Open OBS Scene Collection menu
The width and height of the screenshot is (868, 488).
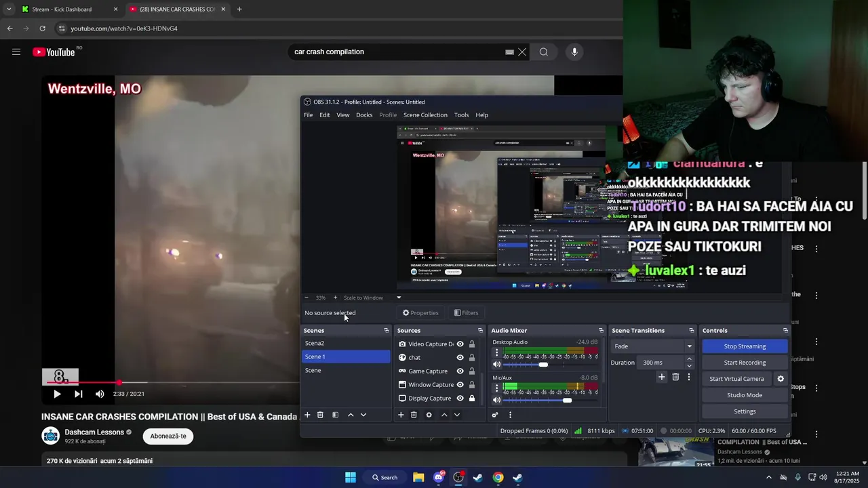[425, 115]
